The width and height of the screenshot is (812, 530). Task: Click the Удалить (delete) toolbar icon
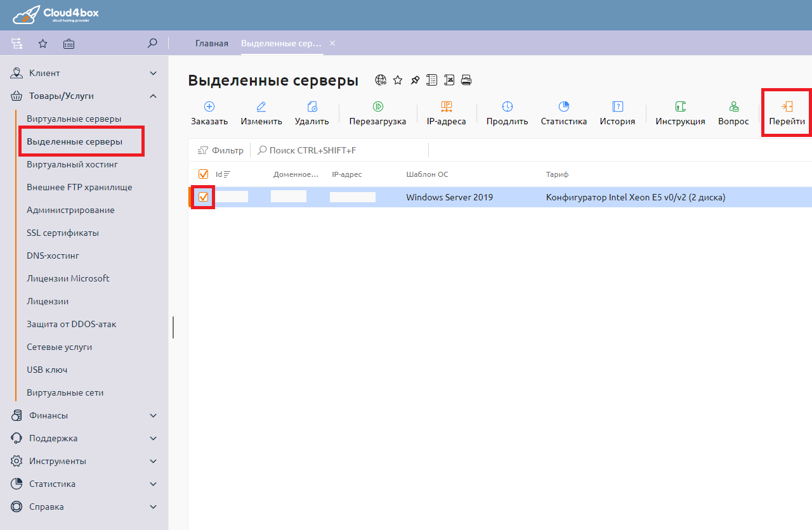point(311,107)
